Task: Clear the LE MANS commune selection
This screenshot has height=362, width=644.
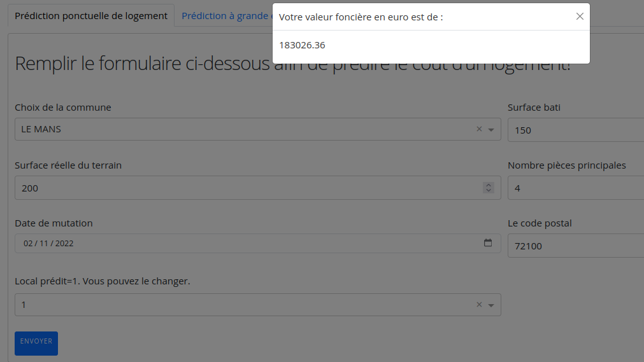Action: pos(479,129)
